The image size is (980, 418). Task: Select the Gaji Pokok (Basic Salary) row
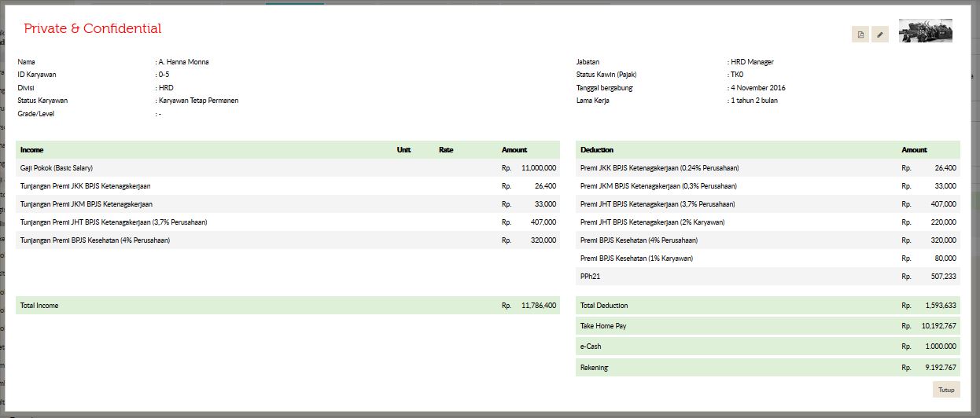(x=288, y=168)
